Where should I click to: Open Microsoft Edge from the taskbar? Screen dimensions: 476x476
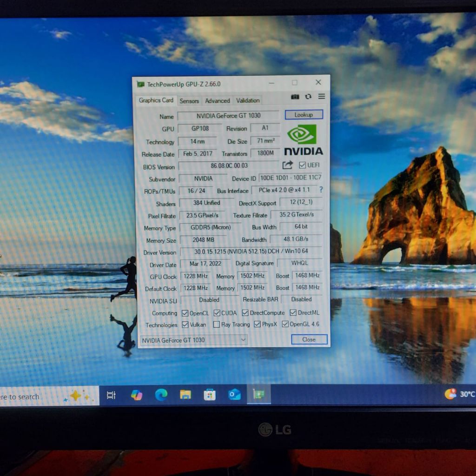pos(161,395)
